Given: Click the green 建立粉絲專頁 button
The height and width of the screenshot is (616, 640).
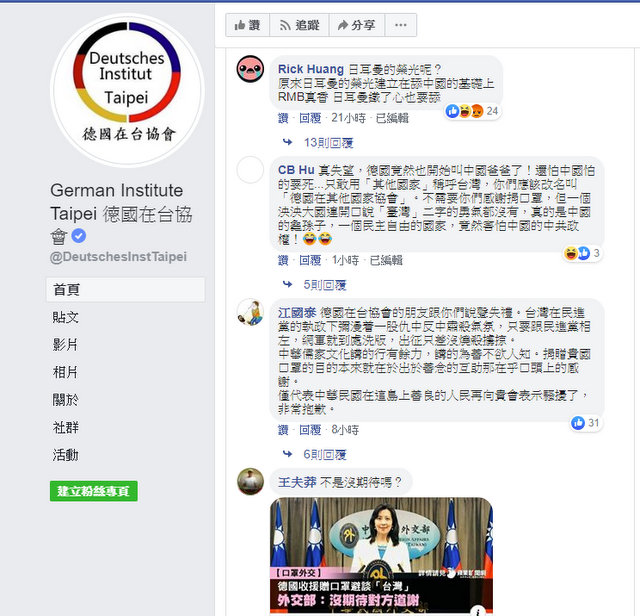Looking at the screenshot, I should coord(93,491).
